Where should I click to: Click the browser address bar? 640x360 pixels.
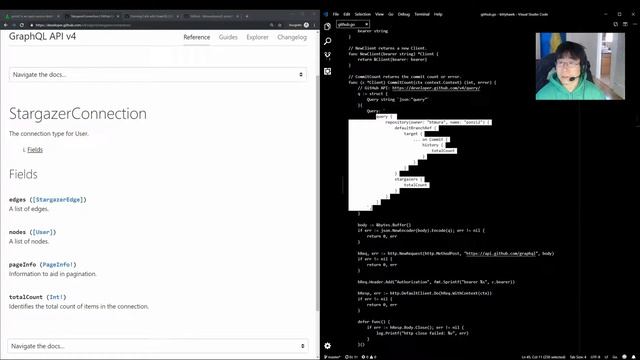147,25
